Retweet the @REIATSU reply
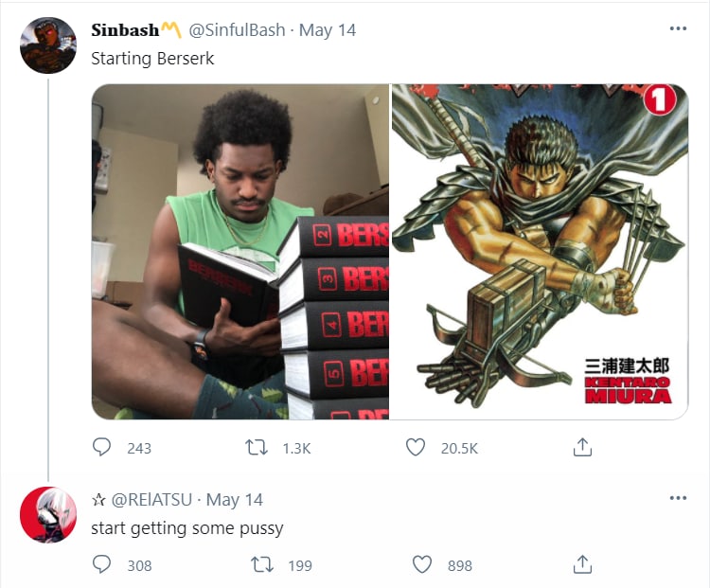The width and height of the screenshot is (710, 588). 262,565
